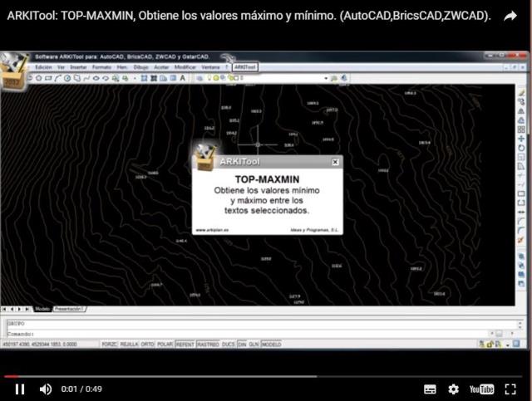This screenshot has width=532, height=401.
Task: Select the Chamfer tool in modify toolbar
Action: click(521, 222)
